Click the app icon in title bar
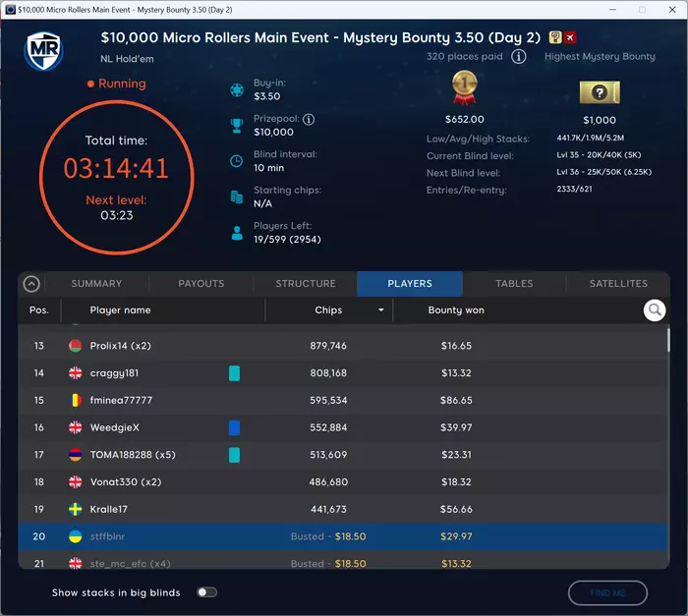This screenshot has width=688, height=616. (x=10, y=9)
